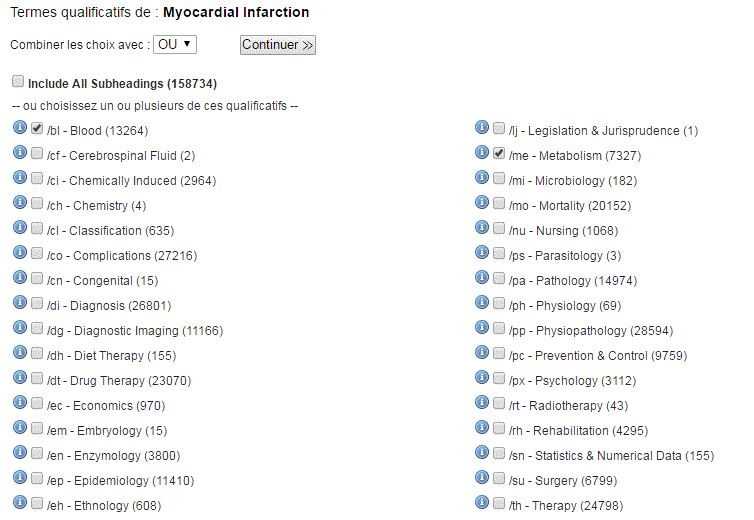The height and width of the screenshot is (520, 754).
Task: Check the /pc - Prevention & Control box
Action: pyautogui.click(x=499, y=354)
